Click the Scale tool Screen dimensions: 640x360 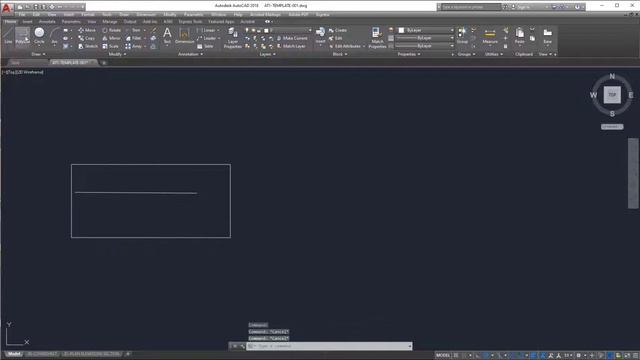111,47
